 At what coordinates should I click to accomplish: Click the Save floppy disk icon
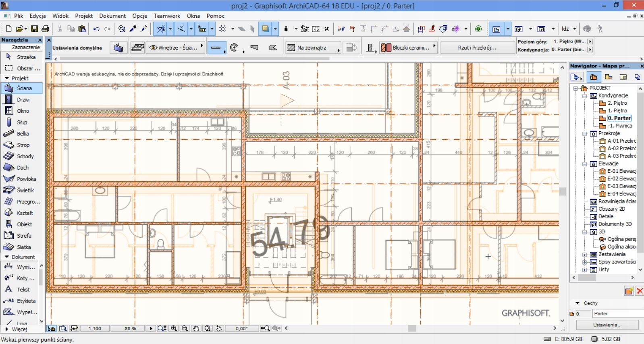(x=34, y=29)
